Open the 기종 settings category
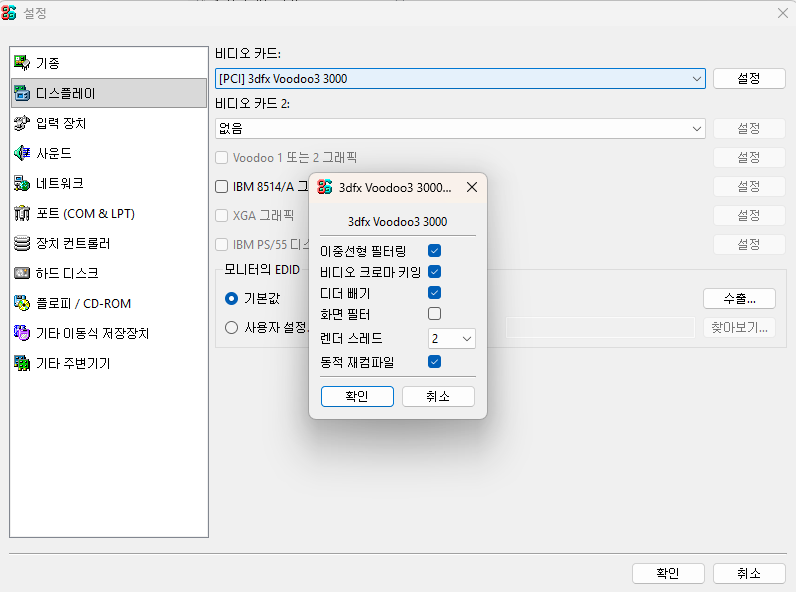Viewport: 796px width, 592px height. tap(109, 63)
